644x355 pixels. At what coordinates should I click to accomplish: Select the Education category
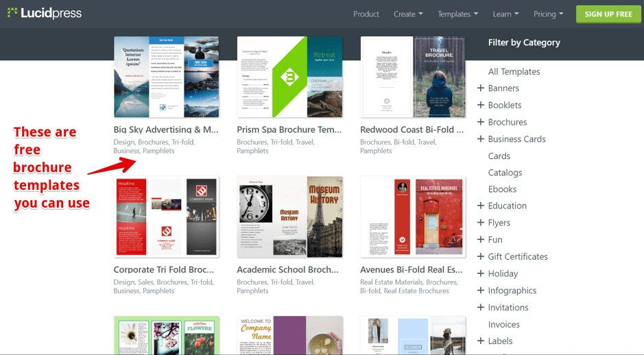(x=508, y=206)
